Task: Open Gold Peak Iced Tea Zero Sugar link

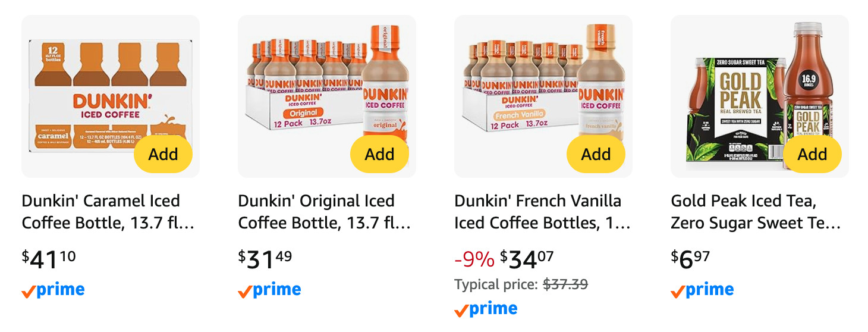Action: [x=756, y=212]
